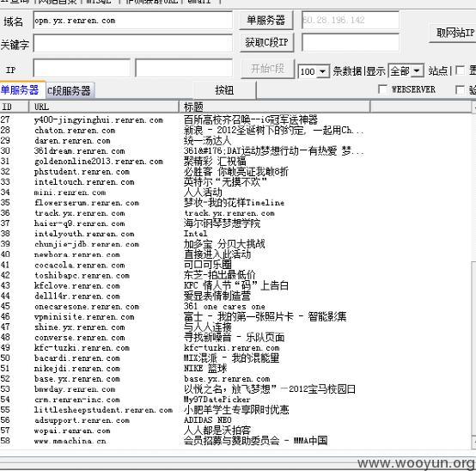Switch to the C段服务器 tab
The image size is (476, 471).
pyautogui.click(x=70, y=91)
